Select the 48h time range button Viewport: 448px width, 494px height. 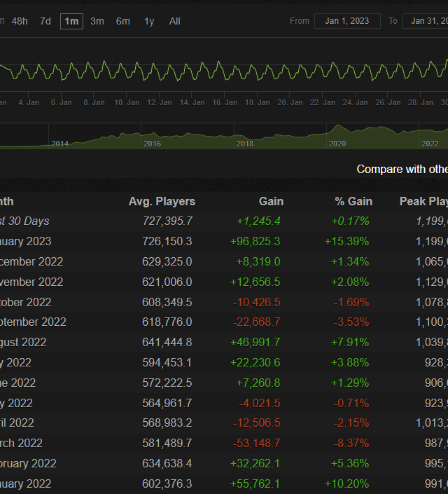click(20, 21)
